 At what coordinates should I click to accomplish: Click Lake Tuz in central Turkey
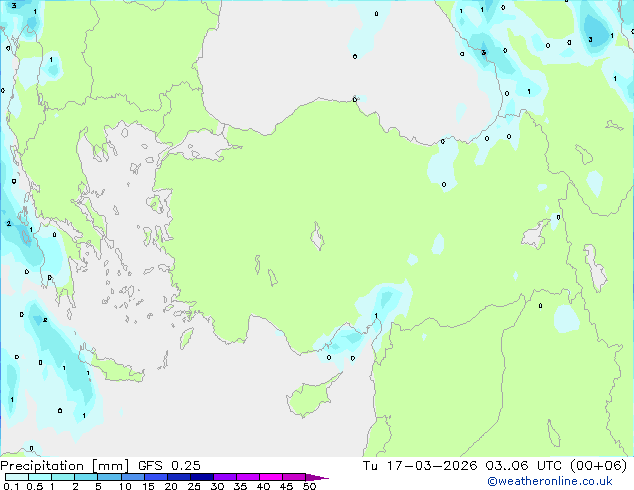[317, 236]
